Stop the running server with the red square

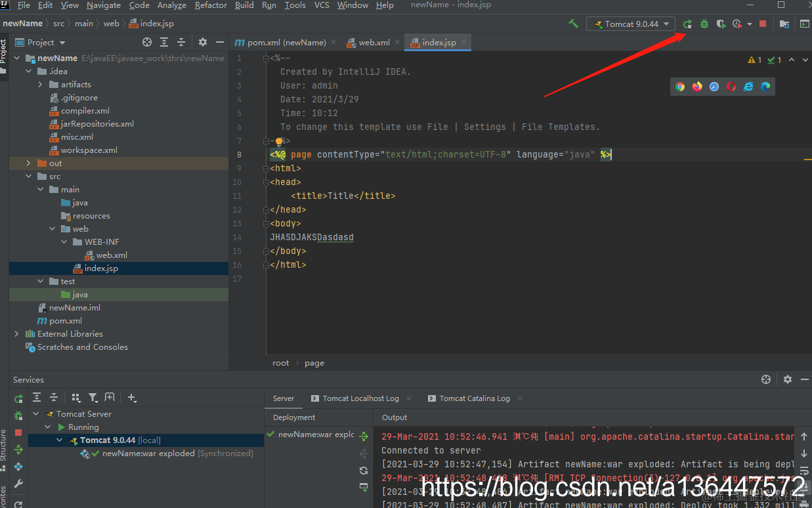(763, 24)
